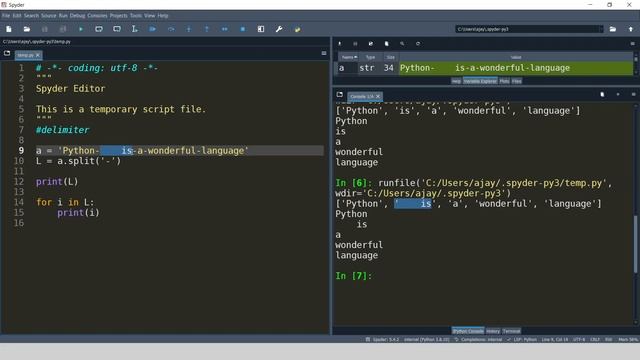Refresh variables in Variable Explorer
640x360 pixels.
click(418, 44)
